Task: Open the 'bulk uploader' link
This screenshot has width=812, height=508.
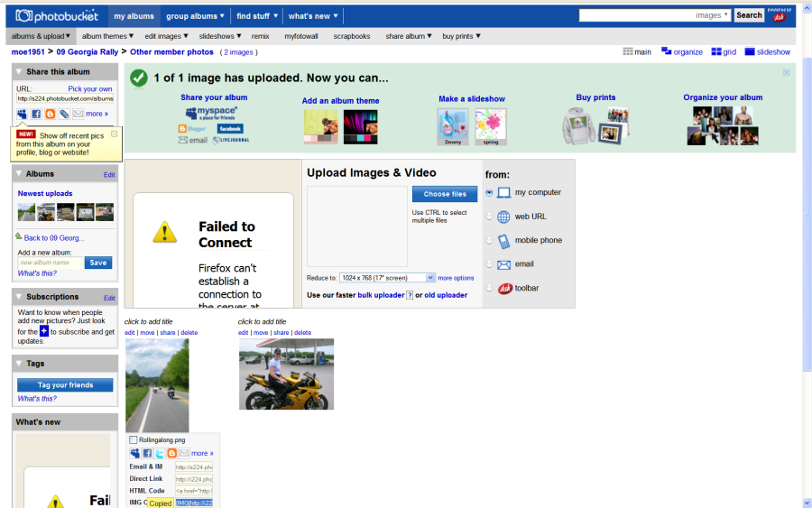Action: tap(381, 295)
